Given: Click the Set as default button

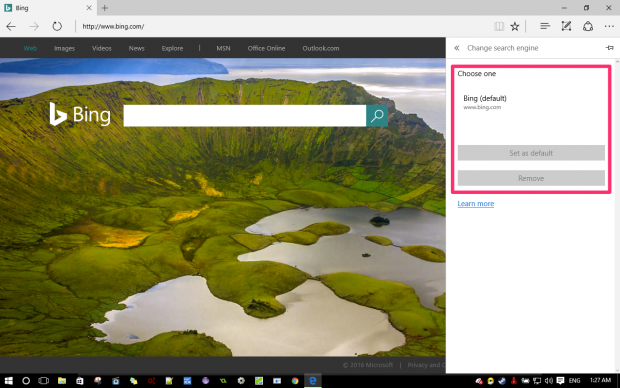Looking at the screenshot, I should point(531,153).
